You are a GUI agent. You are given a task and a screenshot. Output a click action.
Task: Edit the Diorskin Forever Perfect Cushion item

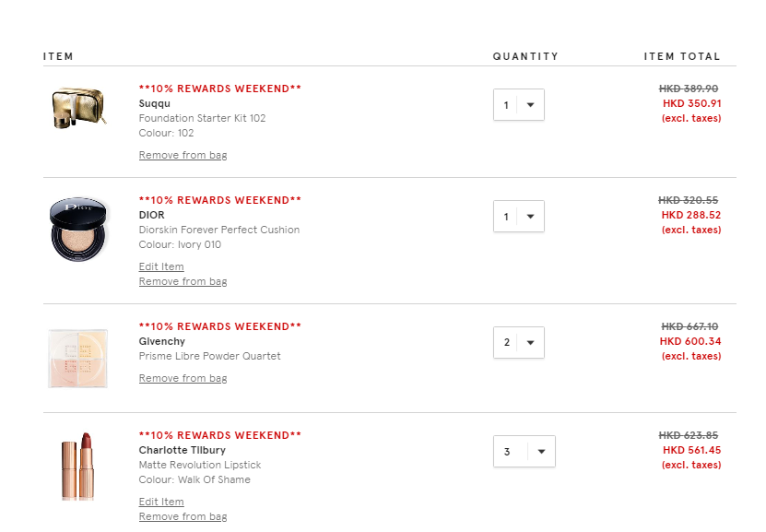161,266
